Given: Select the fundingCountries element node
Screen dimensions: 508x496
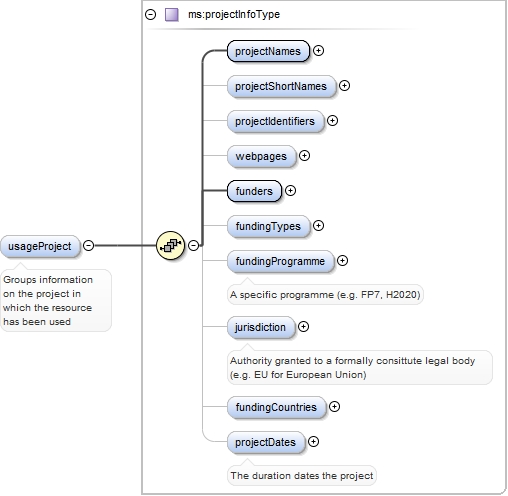Looking at the screenshot, I should click(276, 407).
